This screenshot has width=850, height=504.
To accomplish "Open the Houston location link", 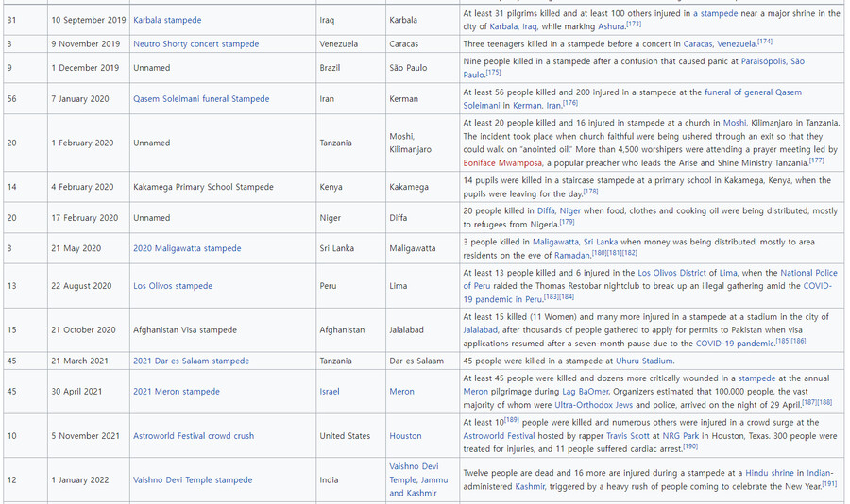I will click(x=405, y=436).
